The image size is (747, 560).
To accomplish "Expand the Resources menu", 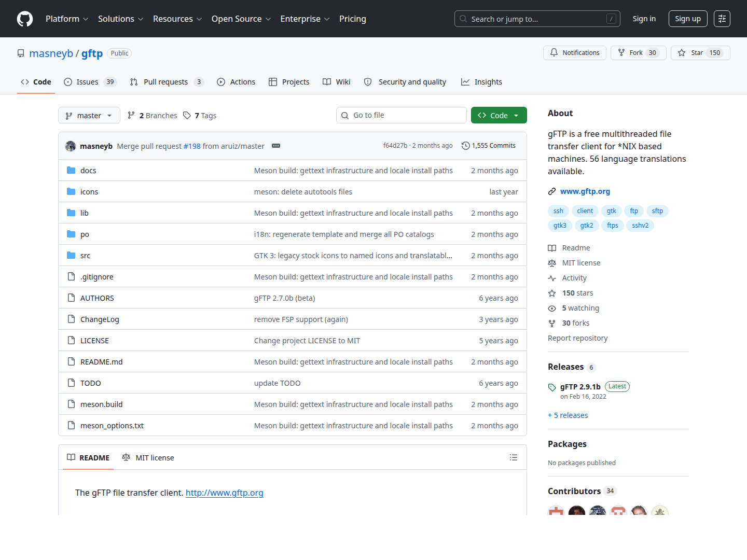I will click(177, 19).
